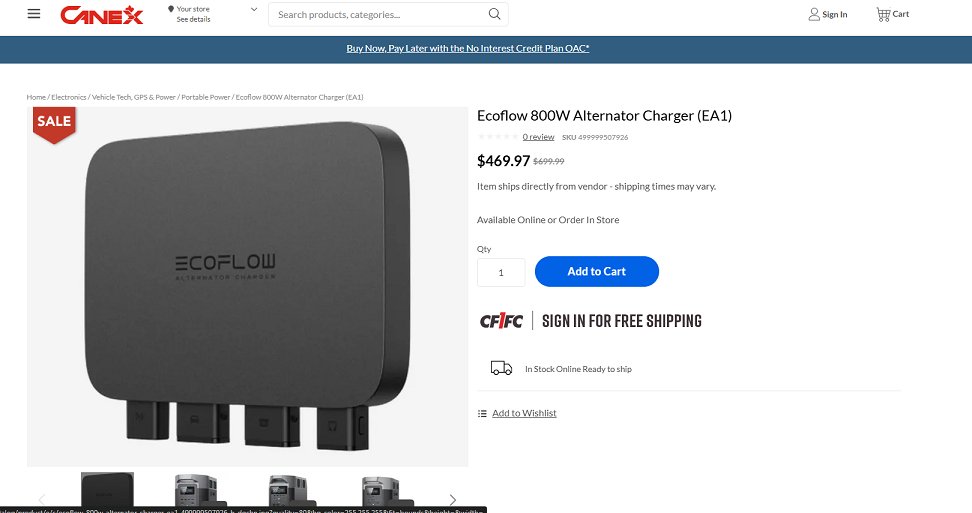Screen dimensions: 972x513
Task: Go to Portable Power breadcrumb
Action: (x=205, y=97)
